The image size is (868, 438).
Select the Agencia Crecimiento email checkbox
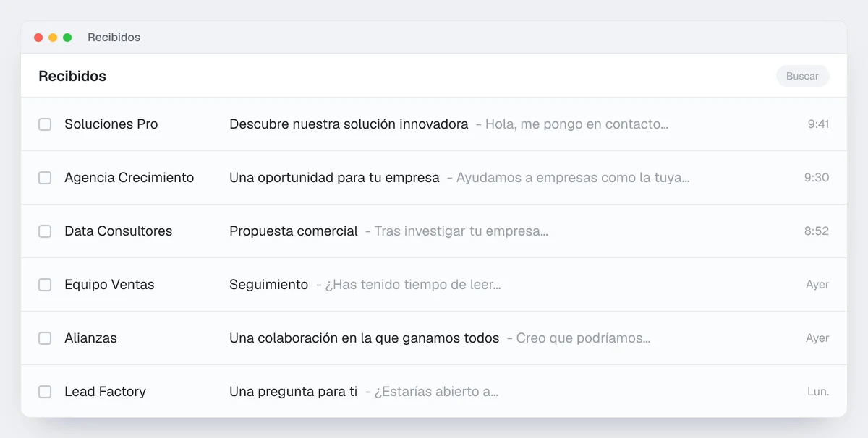coord(45,178)
